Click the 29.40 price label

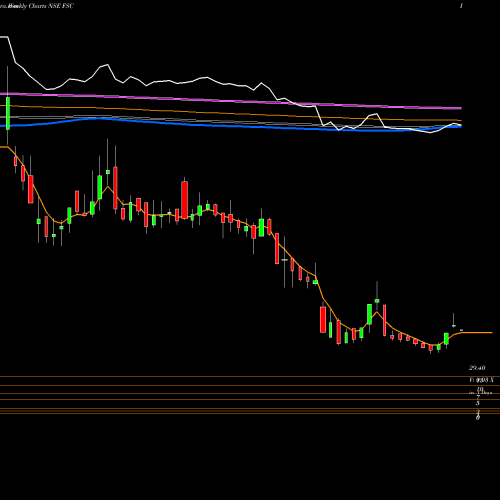pos(477,368)
